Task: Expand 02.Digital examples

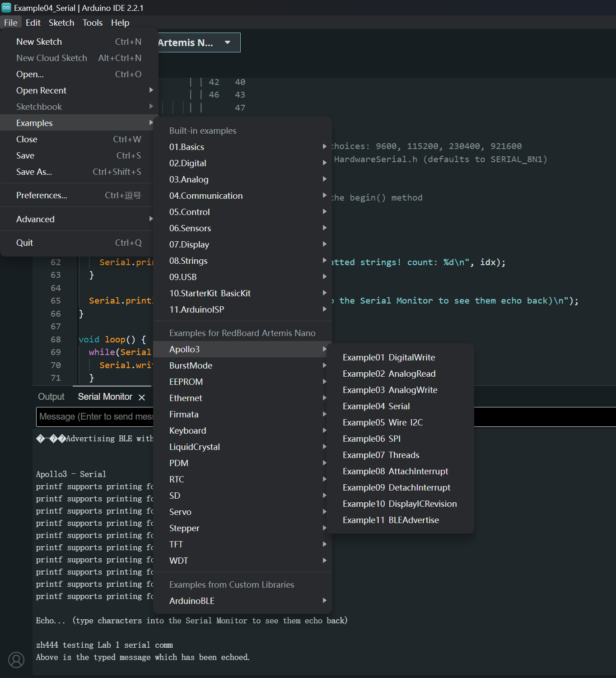Action: pos(243,163)
